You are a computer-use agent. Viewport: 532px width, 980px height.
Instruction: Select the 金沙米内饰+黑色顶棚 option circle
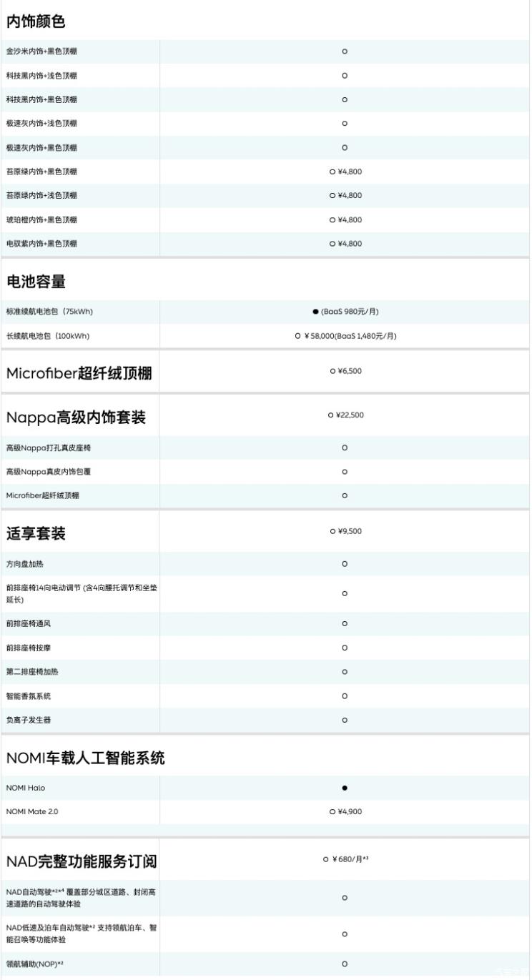tap(345, 51)
